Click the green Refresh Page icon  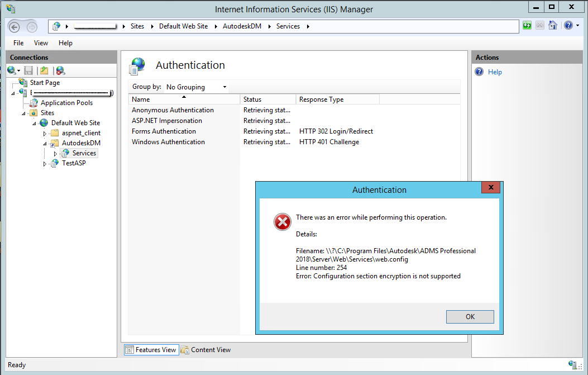[x=527, y=26]
